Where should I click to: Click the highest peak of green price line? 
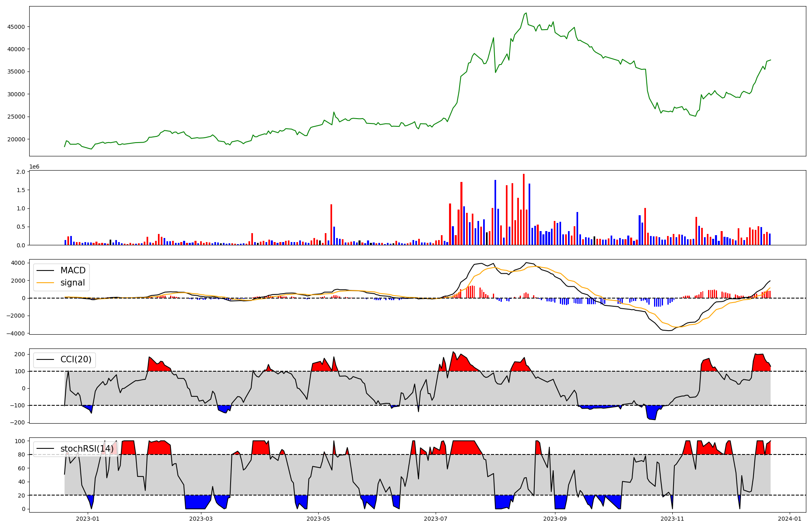[x=526, y=13]
